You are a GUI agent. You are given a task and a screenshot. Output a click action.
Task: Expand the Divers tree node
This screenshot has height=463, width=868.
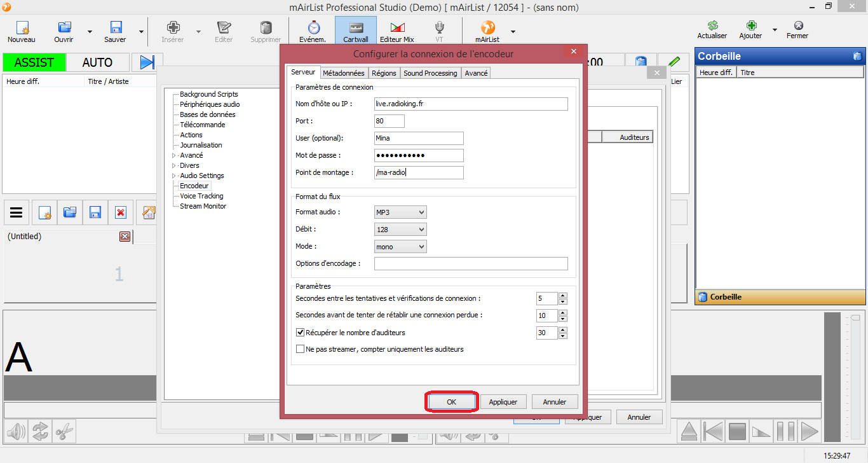[x=174, y=165]
